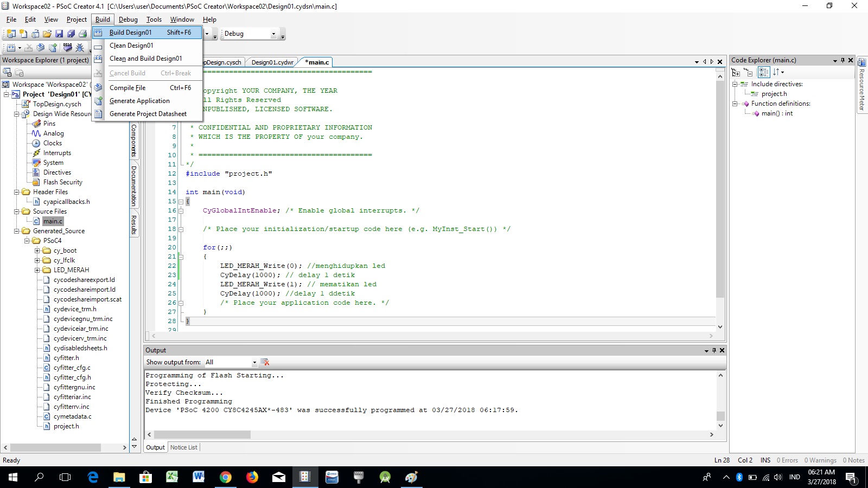Click the New File toolbar icon
This screenshot has height=488, width=868.
(x=23, y=34)
